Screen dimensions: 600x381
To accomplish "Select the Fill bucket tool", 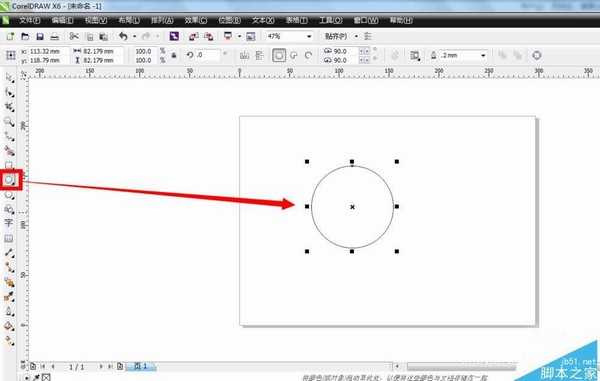I will click(9, 326).
